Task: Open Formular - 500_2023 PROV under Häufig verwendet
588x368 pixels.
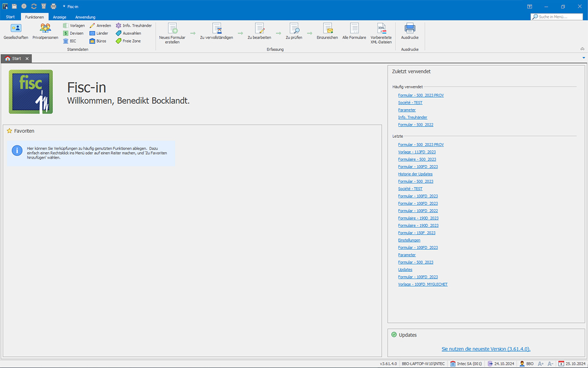Action: click(421, 95)
